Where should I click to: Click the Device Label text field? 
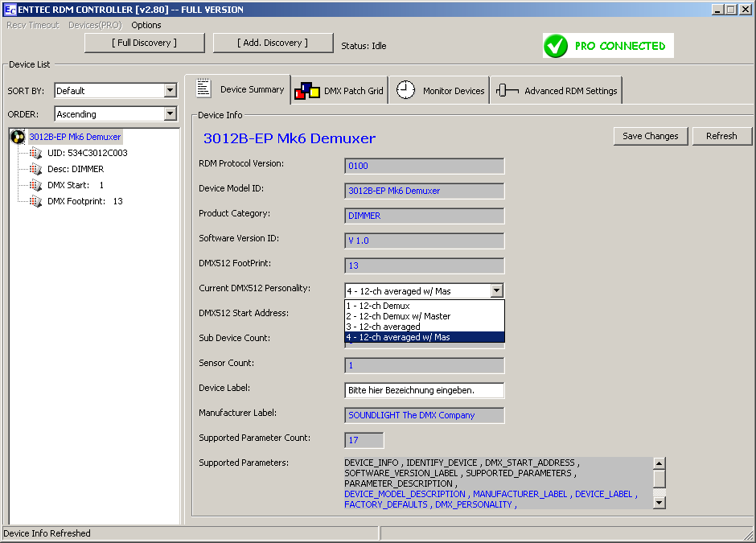[x=424, y=390]
